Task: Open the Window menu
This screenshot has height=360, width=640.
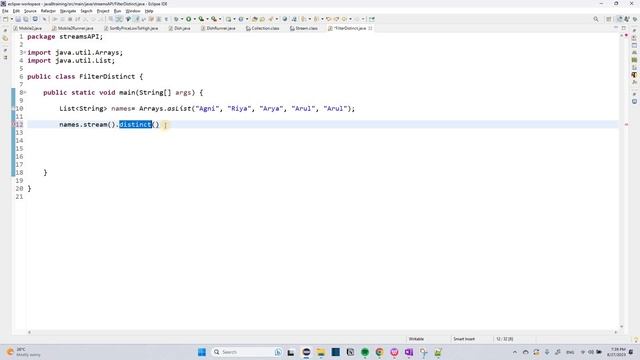Action: (x=133, y=11)
